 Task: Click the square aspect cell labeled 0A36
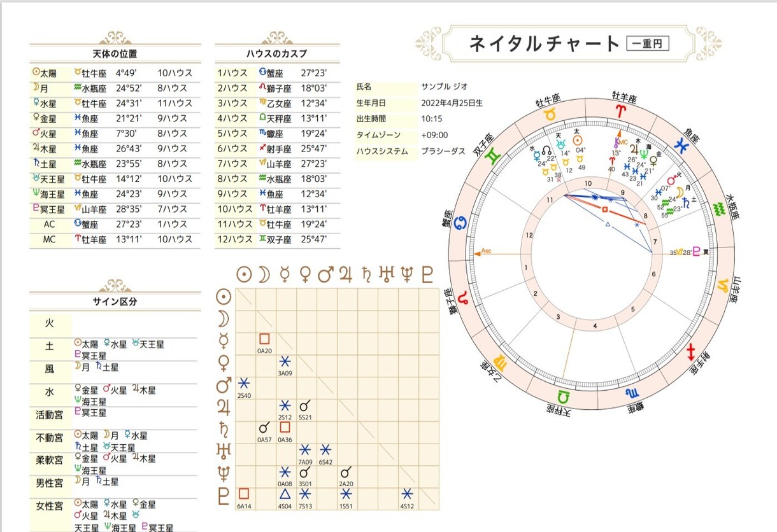pos(285,431)
